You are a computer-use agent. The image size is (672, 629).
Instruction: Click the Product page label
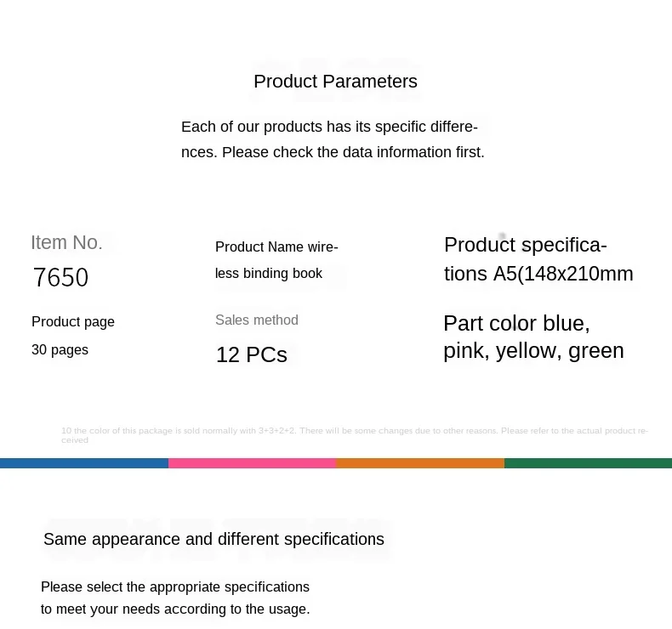pyautogui.click(x=73, y=321)
